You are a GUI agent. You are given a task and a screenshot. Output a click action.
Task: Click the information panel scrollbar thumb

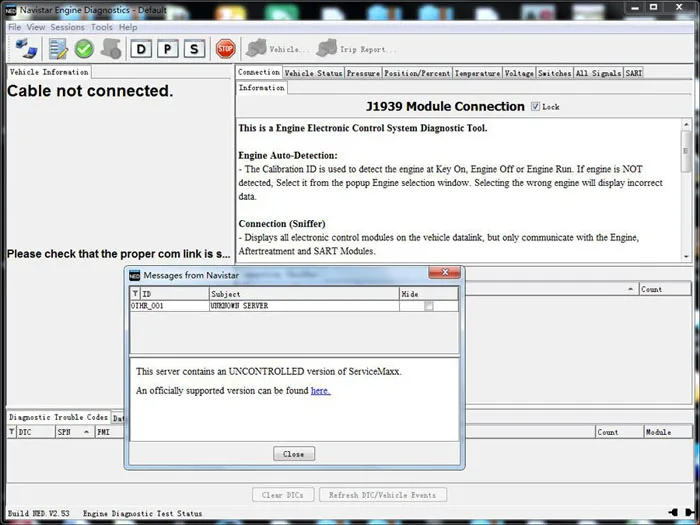[686, 151]
